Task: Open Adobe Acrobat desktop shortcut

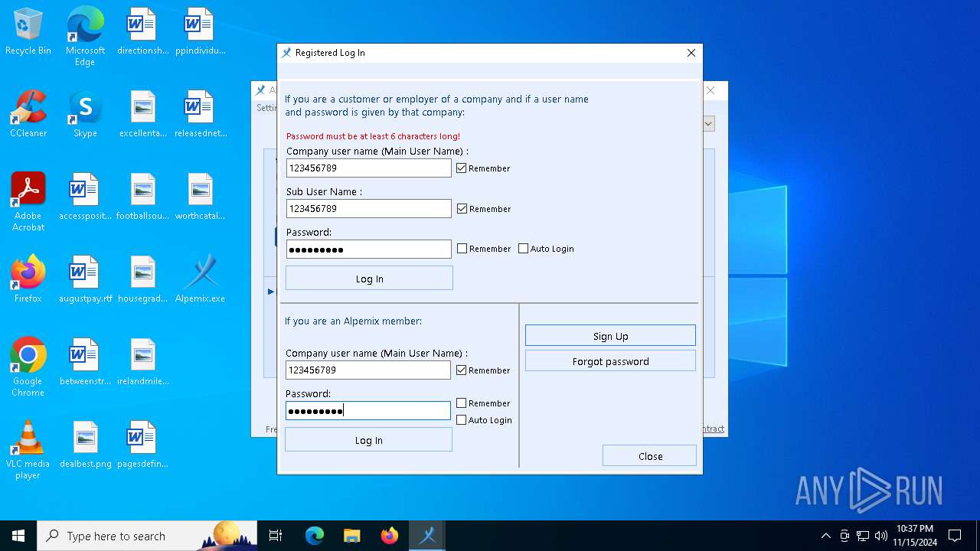Action: pos(28,202)
